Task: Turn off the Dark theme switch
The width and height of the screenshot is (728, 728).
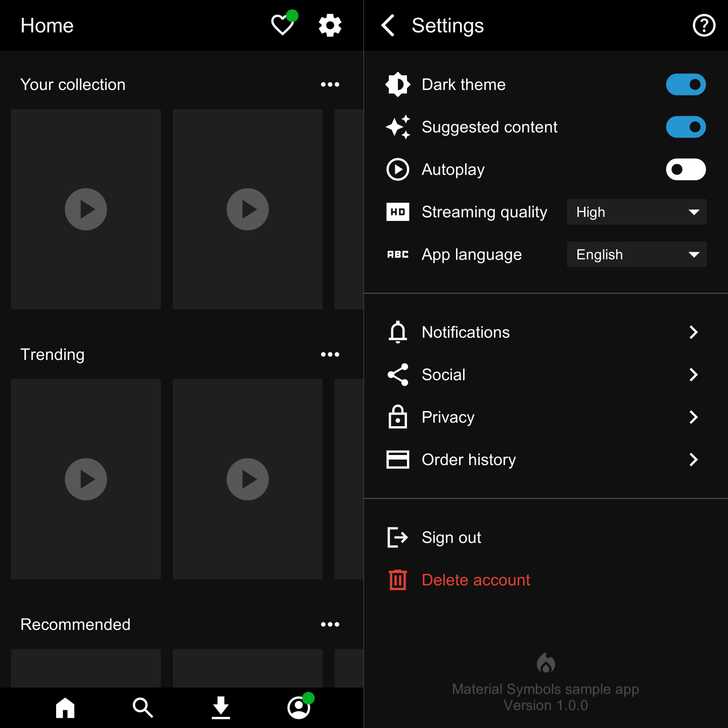Action: 686,84
